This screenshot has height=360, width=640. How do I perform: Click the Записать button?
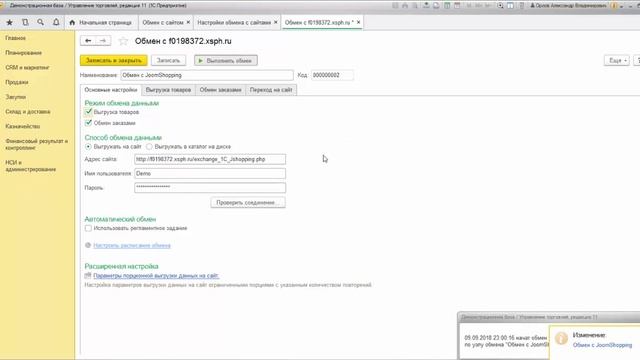click(x=168, y=60)
